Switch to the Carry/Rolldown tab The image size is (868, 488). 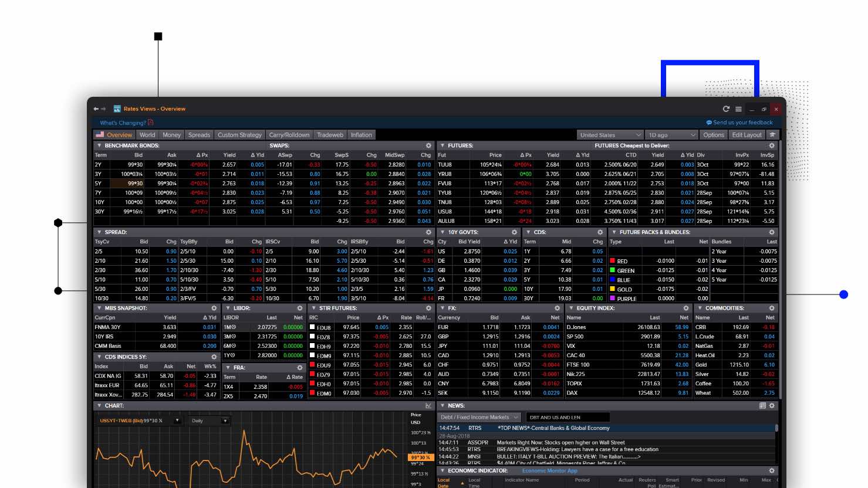click(289, 135)
